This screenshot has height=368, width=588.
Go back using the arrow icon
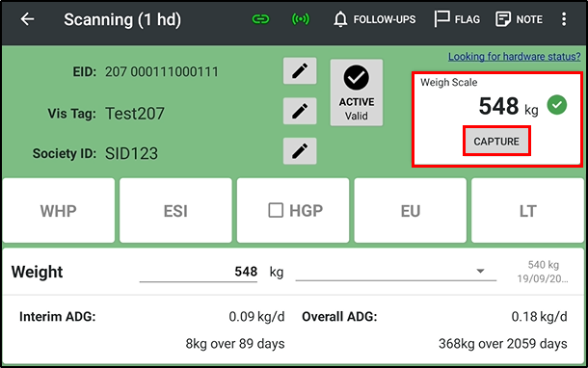pyautogui.click(x=27, y=19)
